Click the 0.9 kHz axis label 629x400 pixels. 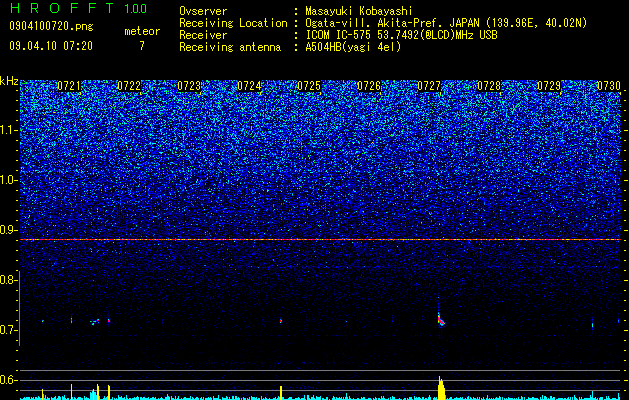tap(8, 230)
